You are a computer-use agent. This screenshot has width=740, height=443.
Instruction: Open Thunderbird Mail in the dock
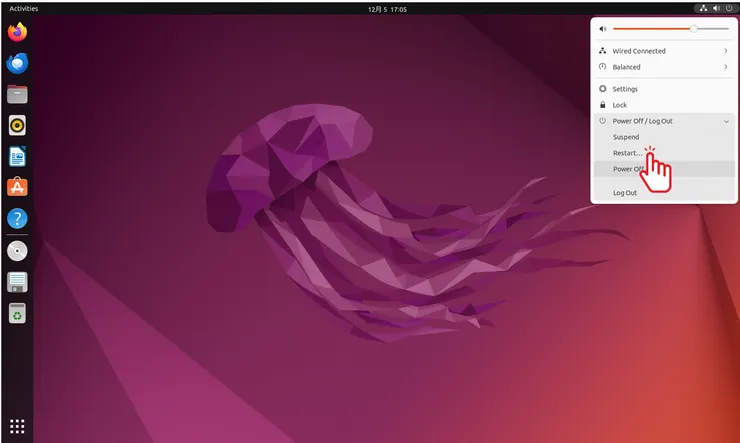(17, 63)
